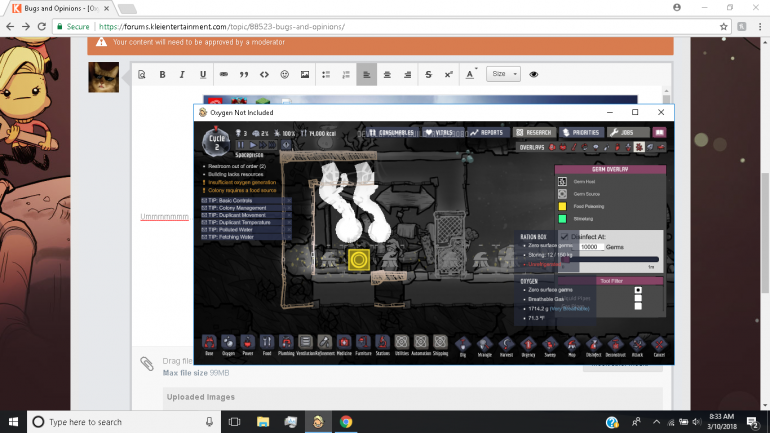770x433 pixels.
Task: Set game to normal play speed
Action: tap(252, 145)
